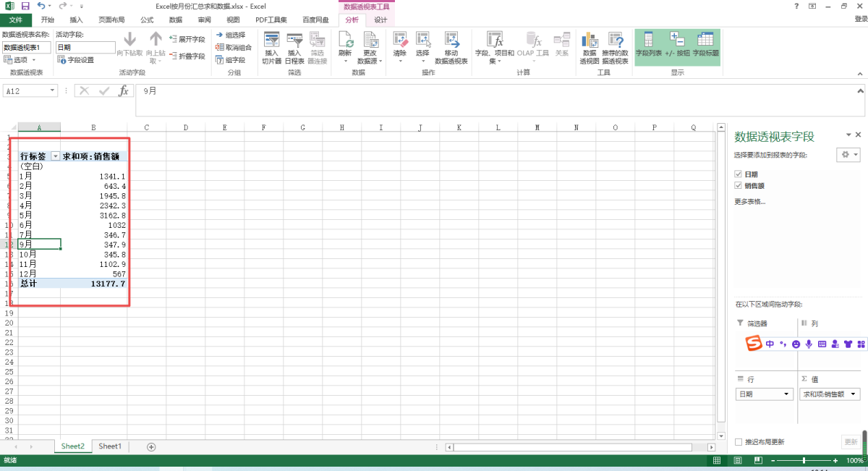Switch to the 设计 ribbon tab
The height and width of the screenshot is (471, 868).
(380, 20)
